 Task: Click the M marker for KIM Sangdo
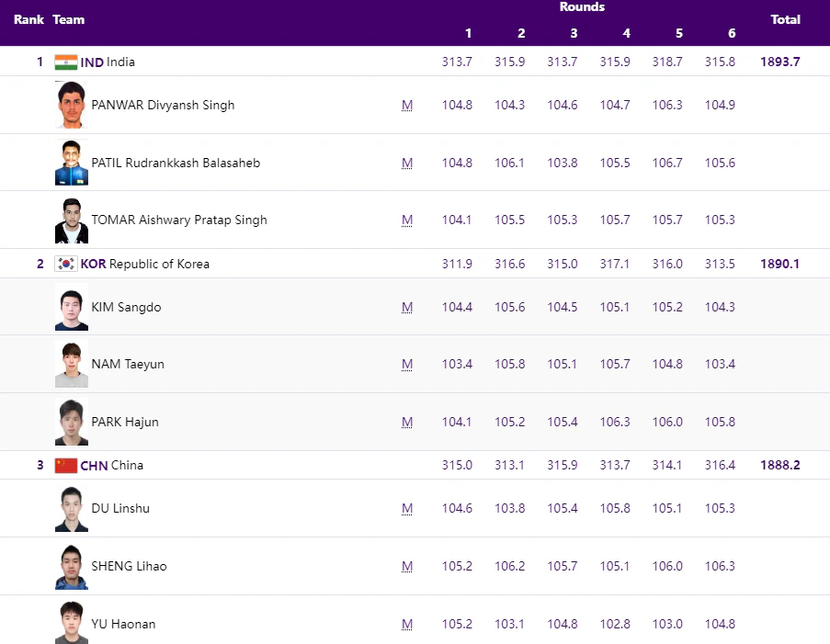point(406,308)
